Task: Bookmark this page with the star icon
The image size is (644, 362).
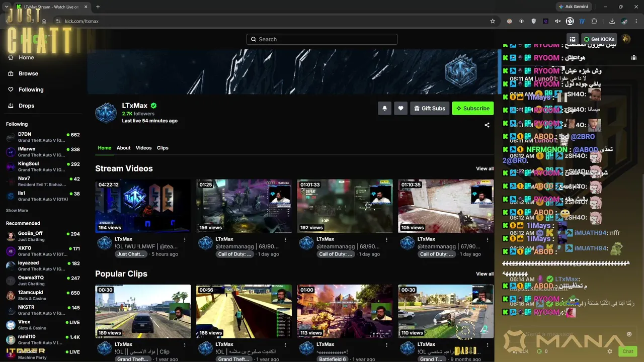Action: pos(493,21)
